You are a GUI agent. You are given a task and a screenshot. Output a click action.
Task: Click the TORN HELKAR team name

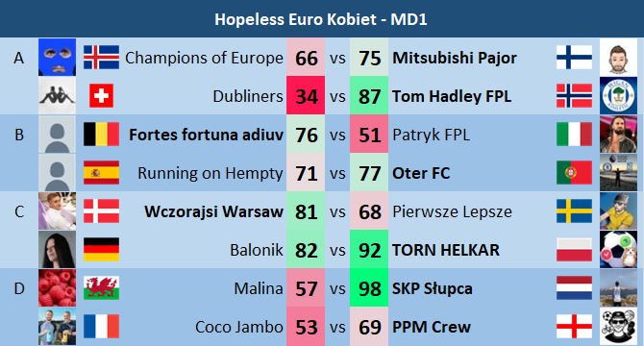click(x=446, y=250)
